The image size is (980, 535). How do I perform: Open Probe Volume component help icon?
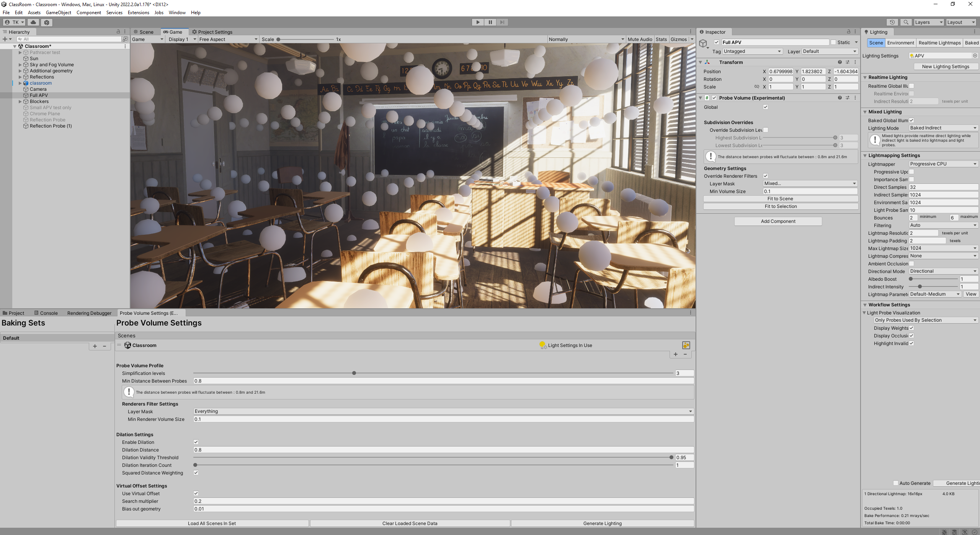pos(840,98)
